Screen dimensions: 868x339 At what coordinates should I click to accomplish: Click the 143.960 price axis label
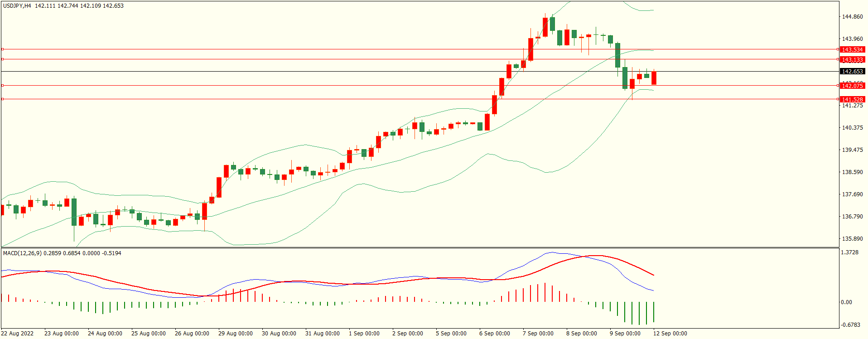tap(852, 39)
